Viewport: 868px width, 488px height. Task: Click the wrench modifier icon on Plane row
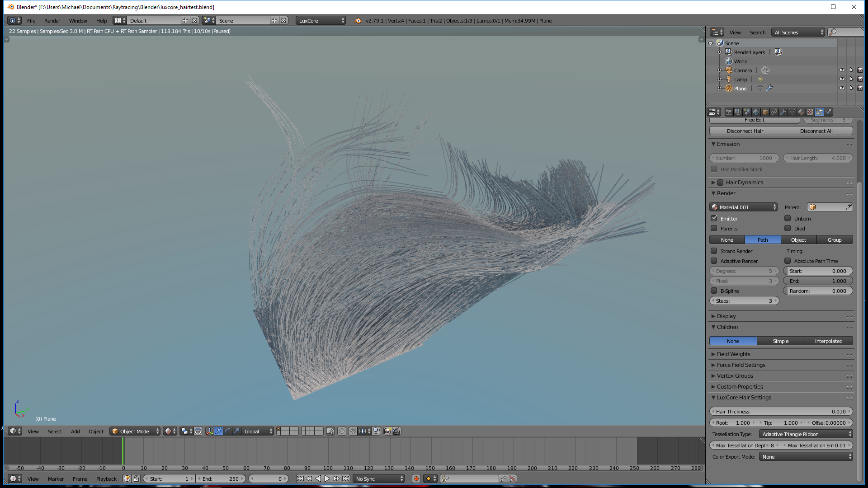[x=769, y=88]
